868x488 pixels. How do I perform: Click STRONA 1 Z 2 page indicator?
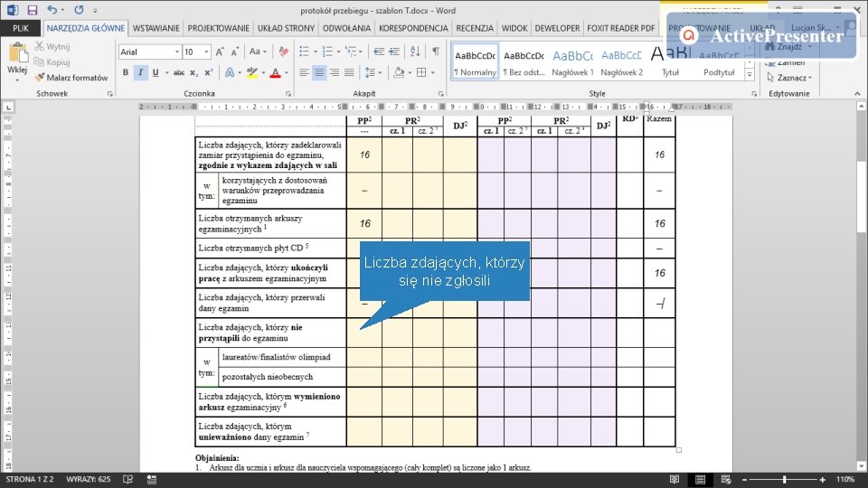[x=29, y=480]
